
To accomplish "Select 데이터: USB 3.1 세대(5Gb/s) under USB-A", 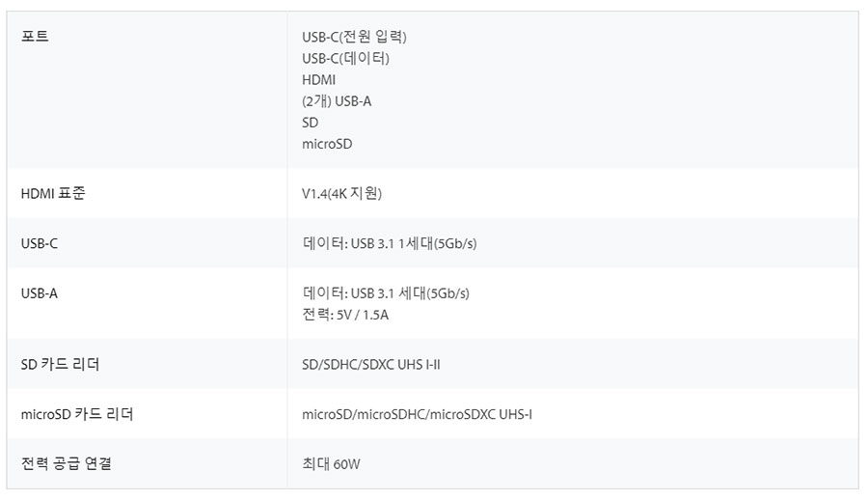I will 385,293.
